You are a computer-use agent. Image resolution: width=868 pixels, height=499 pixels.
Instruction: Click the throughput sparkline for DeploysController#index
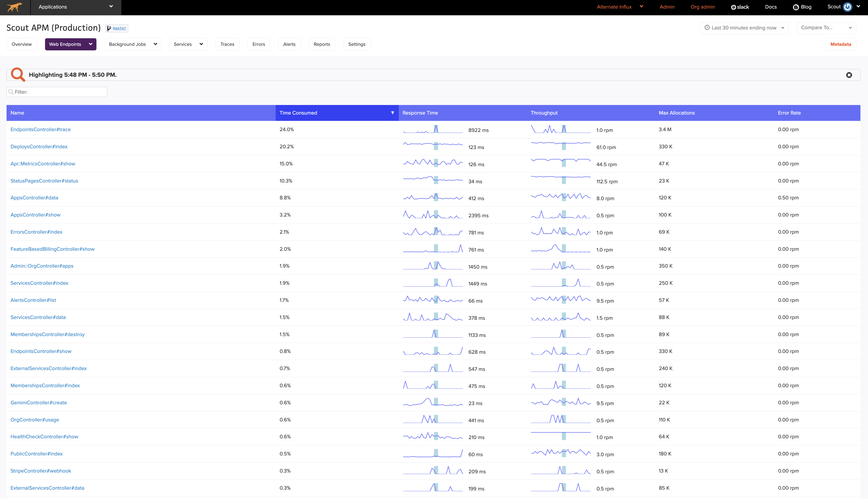(561, 146)
